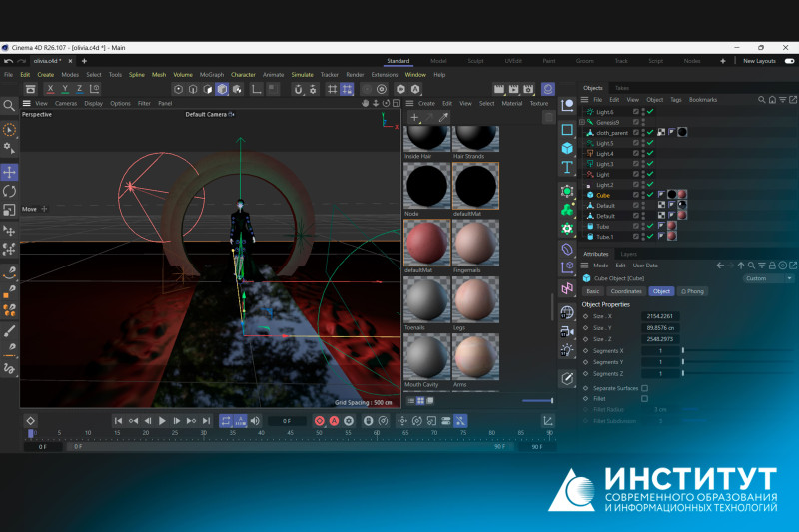
Task: Open the Custom dropdown in Attributes
Action: tap(769, 278)
